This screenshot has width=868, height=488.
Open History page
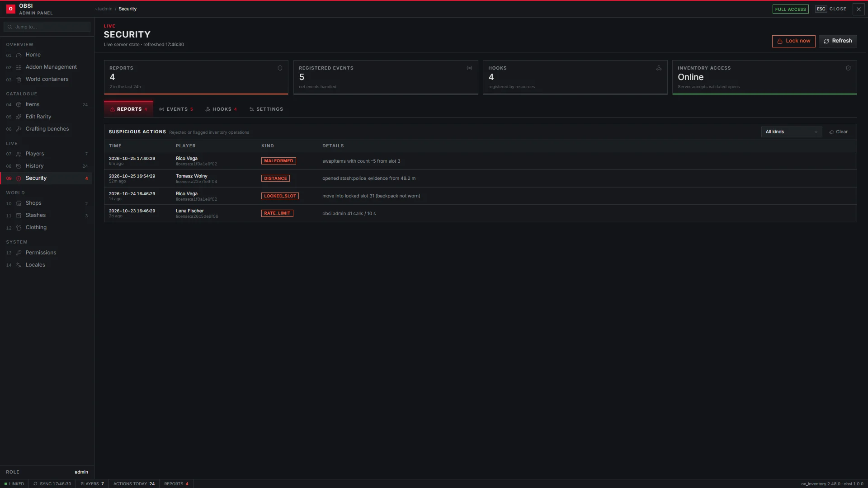(x=46, y=166)
